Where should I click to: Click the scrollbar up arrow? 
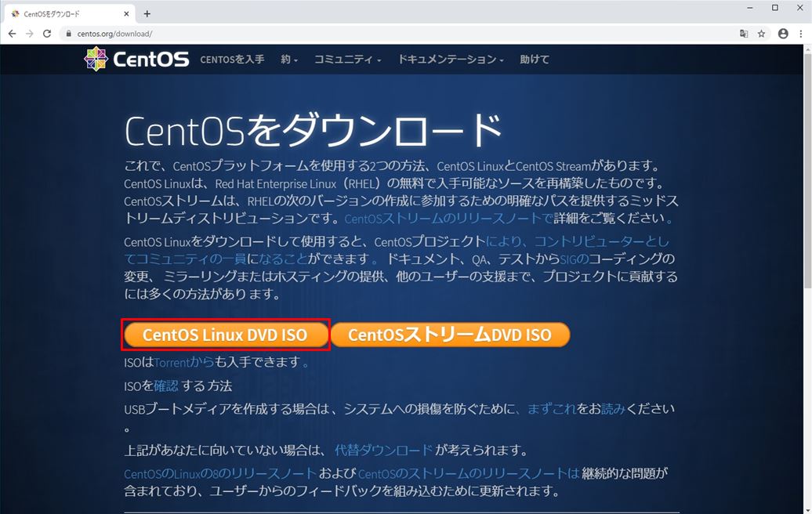tap(807, 49)
